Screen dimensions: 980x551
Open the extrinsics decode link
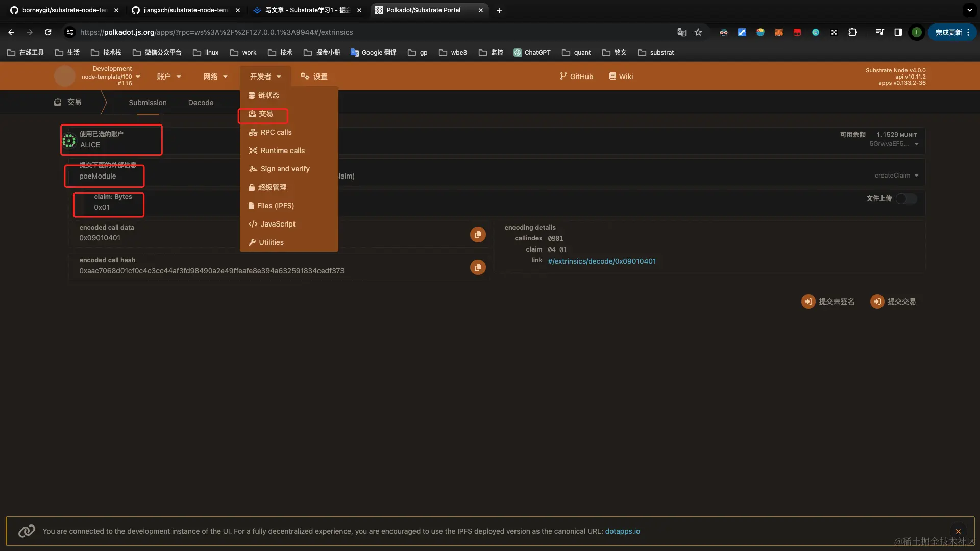[x=602, y=261]
